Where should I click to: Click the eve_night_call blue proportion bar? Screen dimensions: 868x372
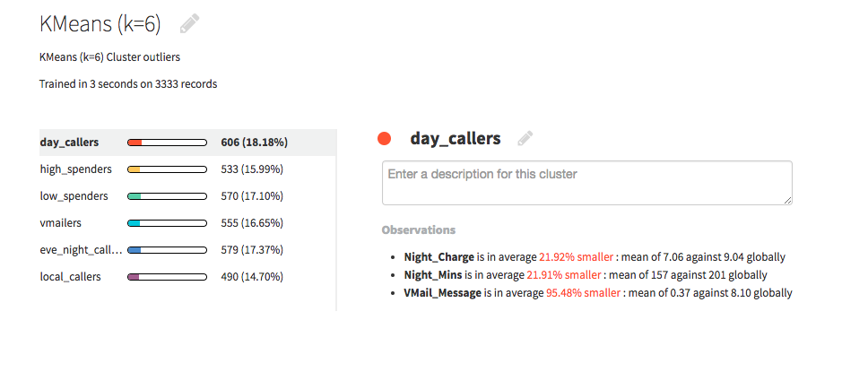(167, 250)
